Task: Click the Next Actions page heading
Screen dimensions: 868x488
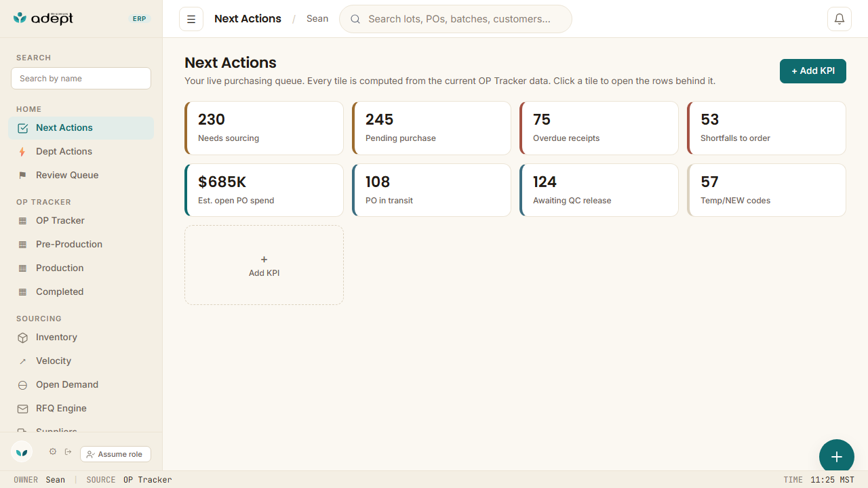Action: [x=231, y=63]
